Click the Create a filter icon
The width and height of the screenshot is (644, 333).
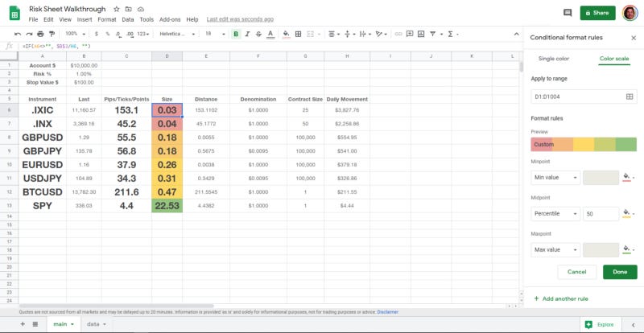432,34
